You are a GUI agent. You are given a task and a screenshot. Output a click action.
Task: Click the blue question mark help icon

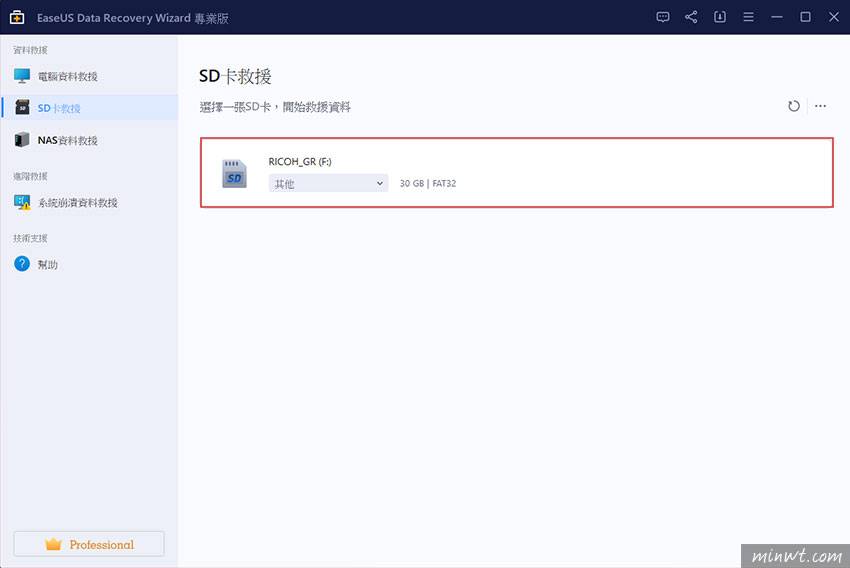click(x=22, y=264)
